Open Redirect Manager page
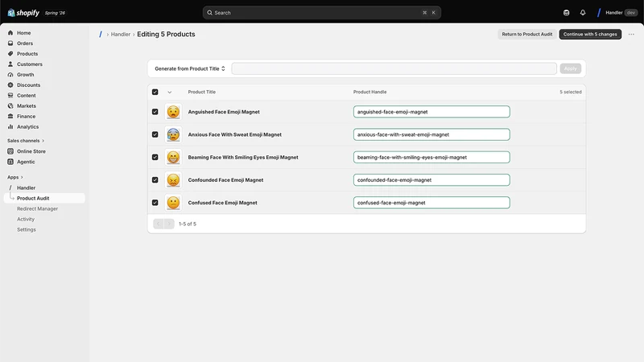The width and height of the screenshot is (644, 362). pos(37,208)
